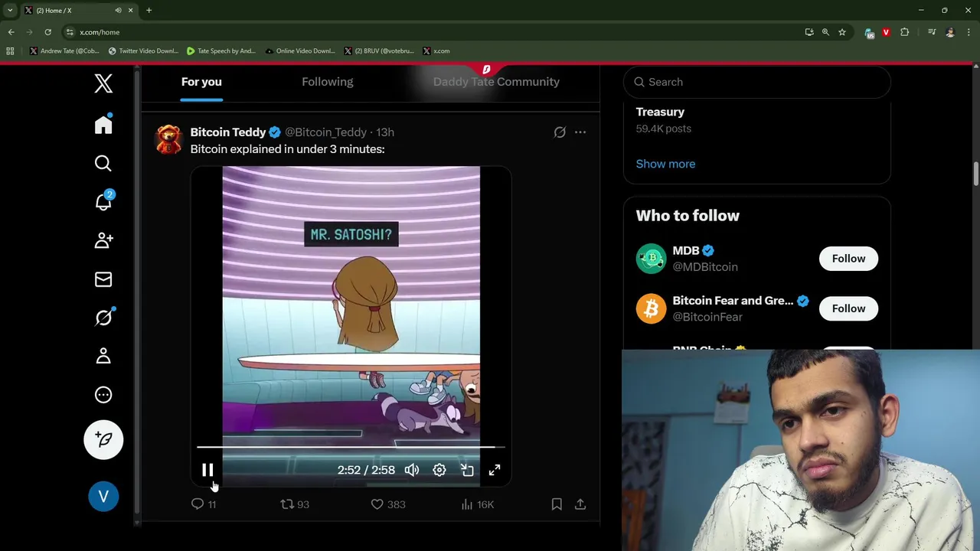
Task: Switch to the Following tab
Action: click(327, 82)
